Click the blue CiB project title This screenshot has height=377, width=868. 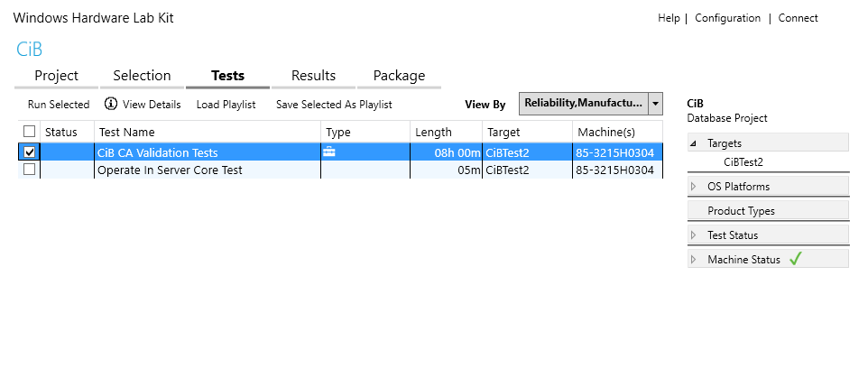pyautogui.click(x=30, y=50)
